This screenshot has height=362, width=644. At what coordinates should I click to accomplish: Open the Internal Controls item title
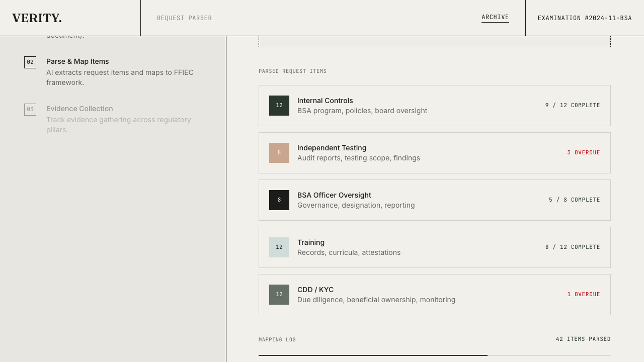pyautogui.click(x=325, y=101)
